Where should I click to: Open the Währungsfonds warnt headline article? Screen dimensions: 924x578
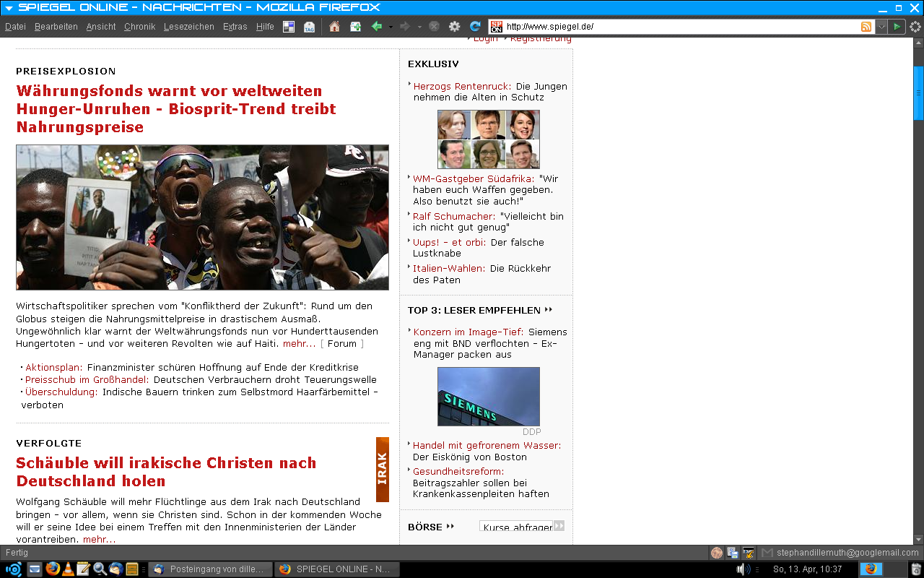[176, 109]
